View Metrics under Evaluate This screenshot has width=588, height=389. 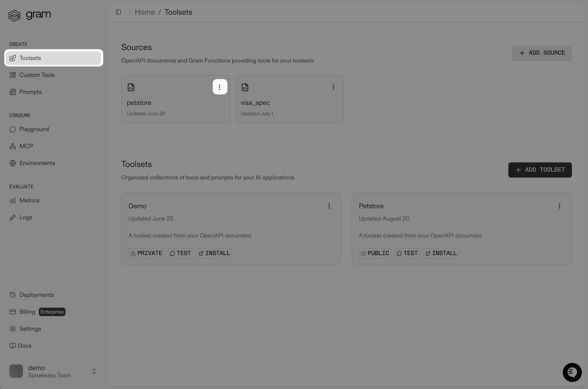pyautogui.click(x=29, y=200)
